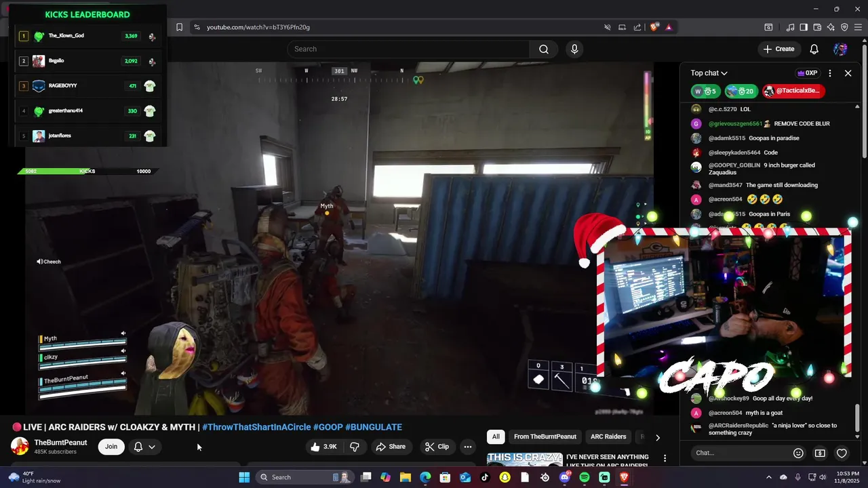
Task: Open TheBurntPeanut channel name link
Action: click(60, 443)
